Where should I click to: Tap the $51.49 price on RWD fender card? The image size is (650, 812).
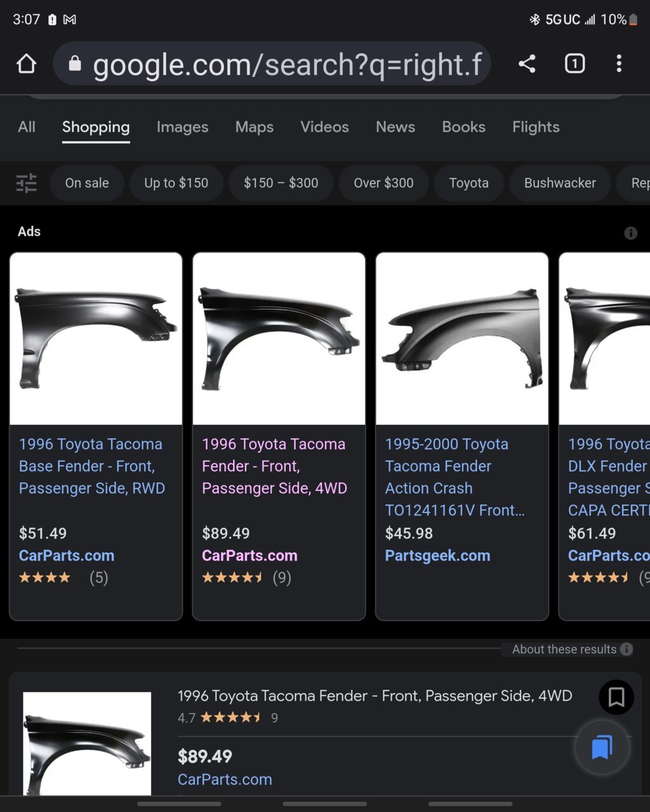coord(43,533)
